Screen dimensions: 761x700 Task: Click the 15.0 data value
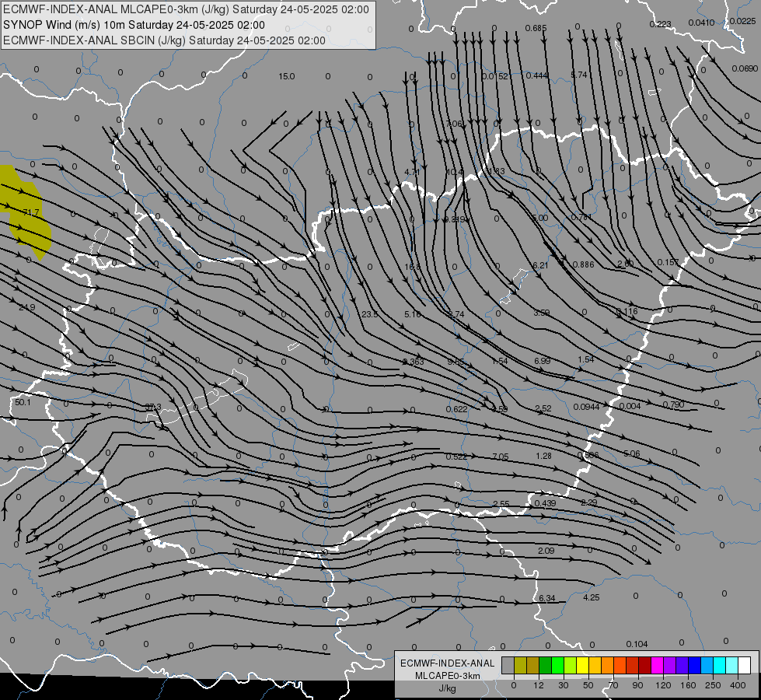(x=286, y=76)
